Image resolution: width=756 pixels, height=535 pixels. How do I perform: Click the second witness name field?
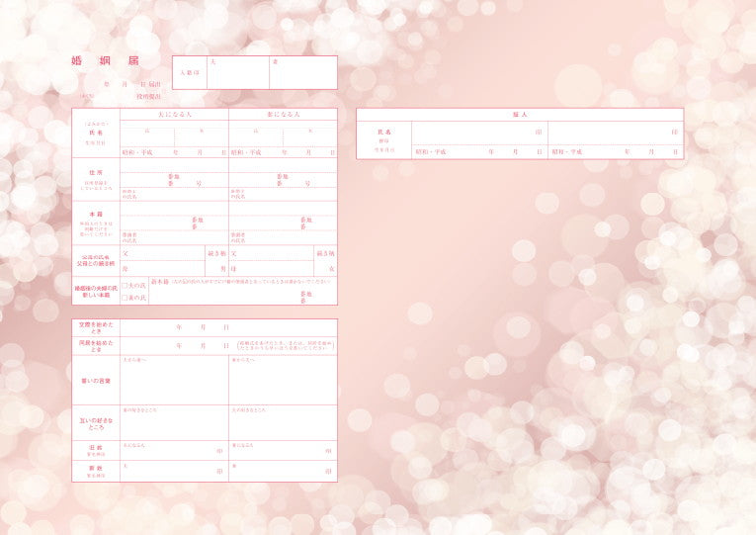tap(613, 133)
